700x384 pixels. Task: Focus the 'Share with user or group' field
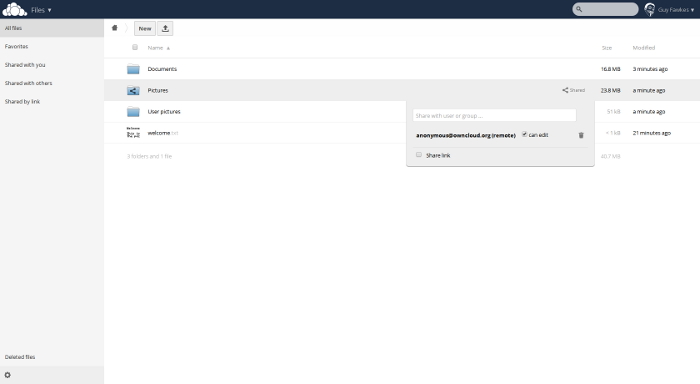click(494, 116)
